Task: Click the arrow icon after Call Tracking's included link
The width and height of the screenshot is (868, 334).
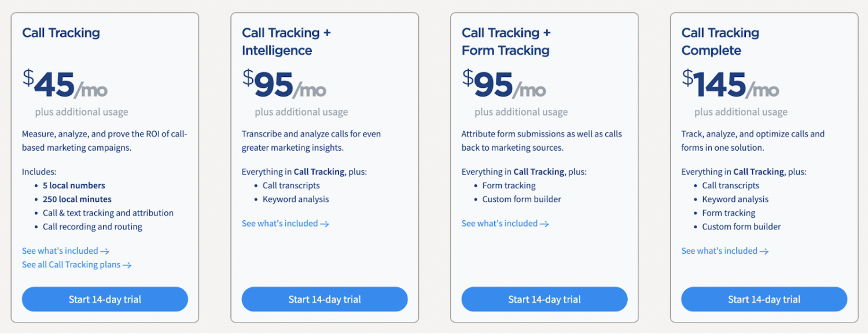Action: coord(105,251)
